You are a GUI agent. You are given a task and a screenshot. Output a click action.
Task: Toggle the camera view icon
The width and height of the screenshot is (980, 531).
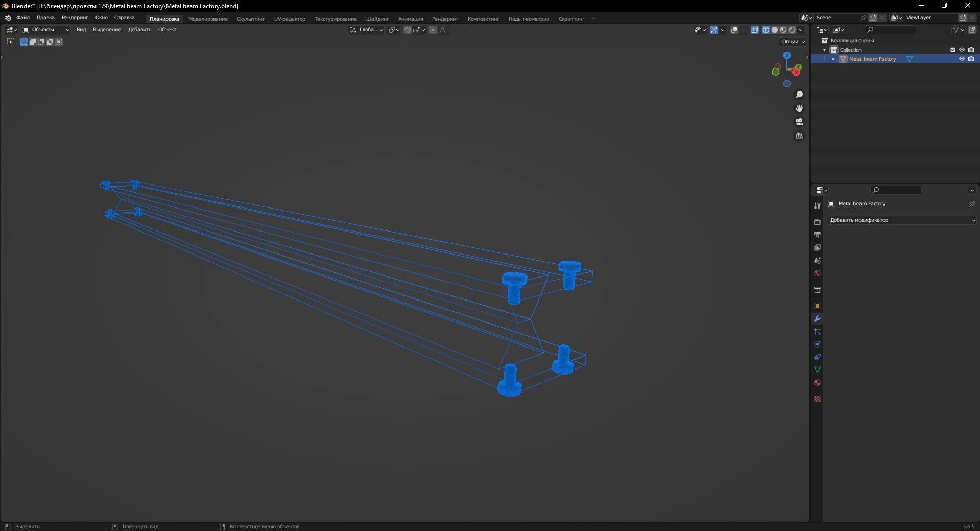799,122
